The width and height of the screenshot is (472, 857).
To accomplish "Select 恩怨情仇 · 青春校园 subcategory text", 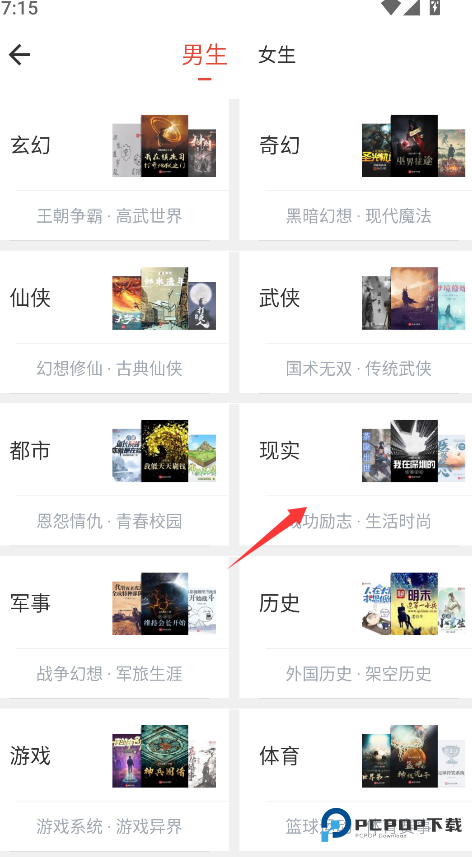I will point(109,521).
